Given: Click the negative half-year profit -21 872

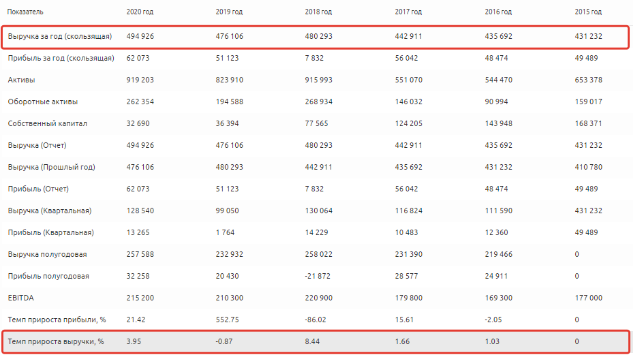Looking at the screenshot, I should (x=320, y=276).
